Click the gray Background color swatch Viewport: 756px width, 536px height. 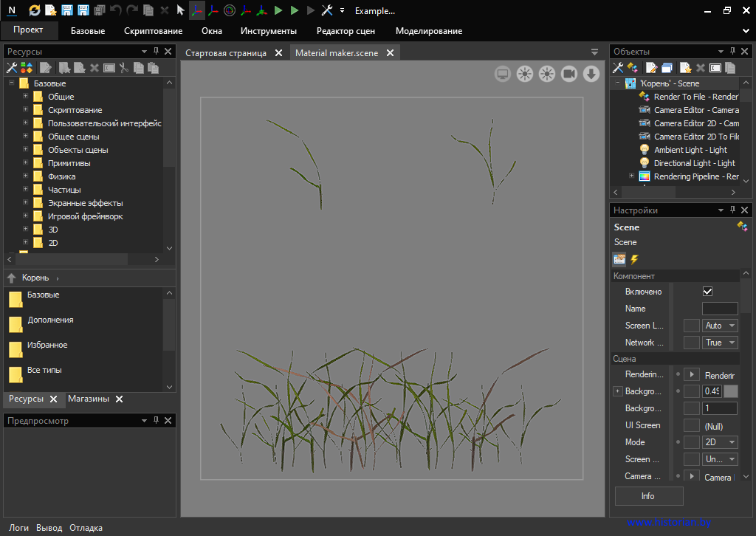[730, 391]
